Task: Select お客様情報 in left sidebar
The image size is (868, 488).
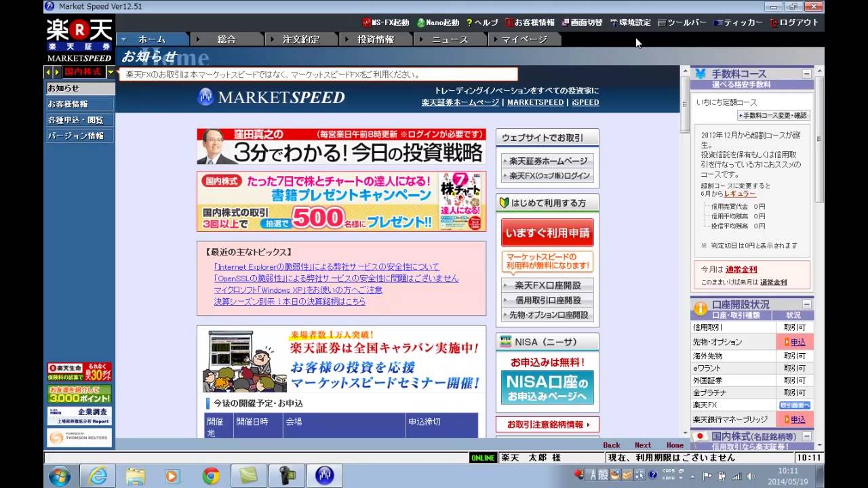Action: point(79,104)
